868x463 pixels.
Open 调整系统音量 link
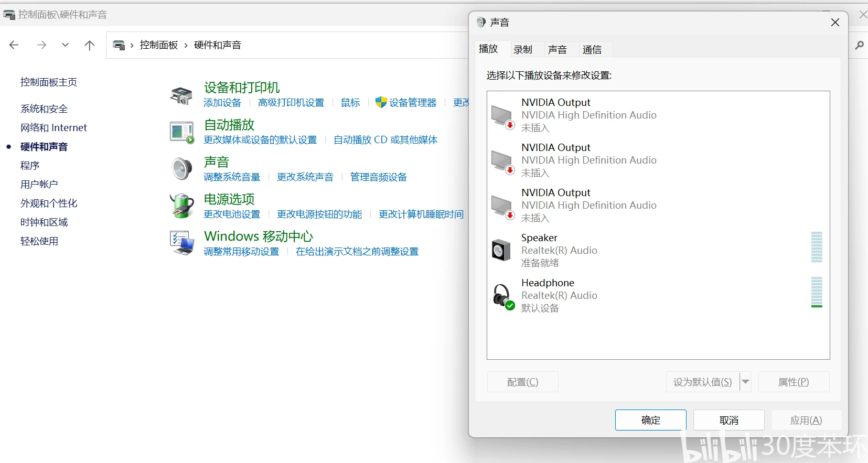pos(232,177)
